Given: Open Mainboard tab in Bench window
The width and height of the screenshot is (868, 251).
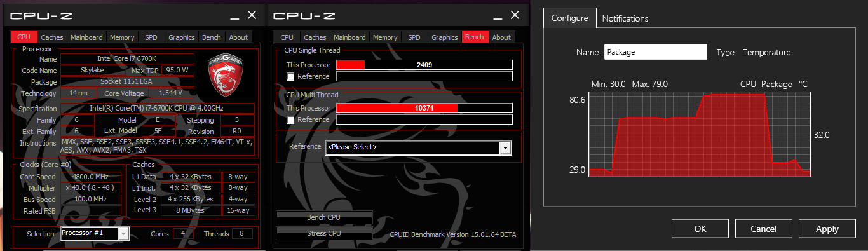Looking at the screenshot, I should 349,37.
